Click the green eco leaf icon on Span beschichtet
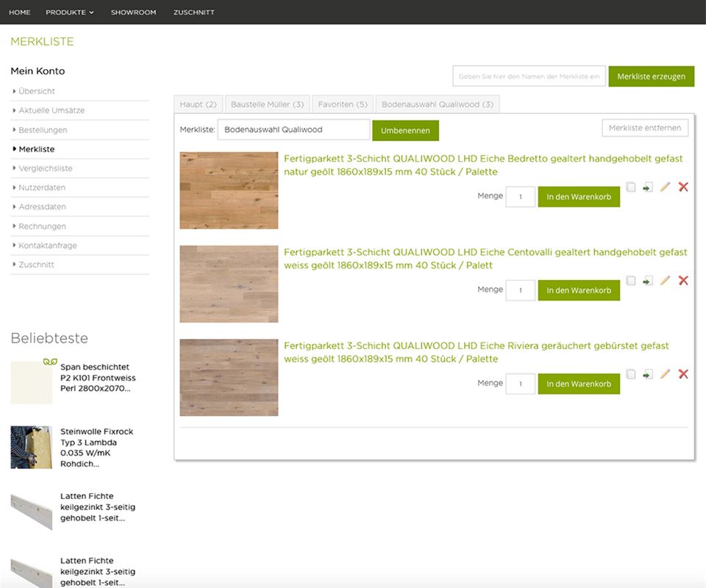The height and width of the screenshot is (588, 706). (50, 362)
